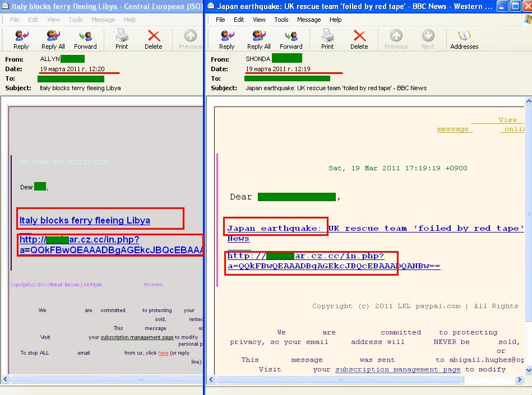This screenshot has height=395, width=532.
Task: Open the Help menu in right window
Action: click(336, 20)
